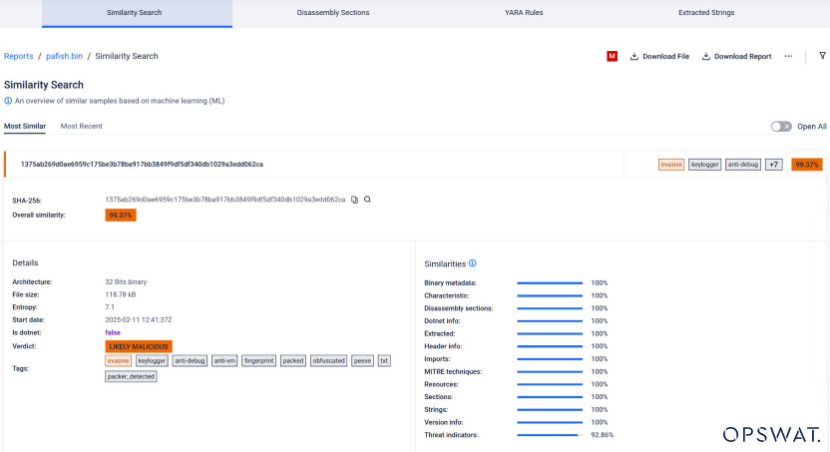Click the Disassembly sections similarity bar
The height and width of the screenshot is (452, 830).
click(549, 309)
